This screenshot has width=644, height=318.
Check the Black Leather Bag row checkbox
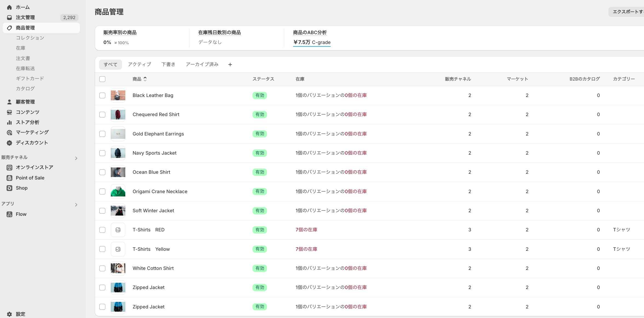102,95
